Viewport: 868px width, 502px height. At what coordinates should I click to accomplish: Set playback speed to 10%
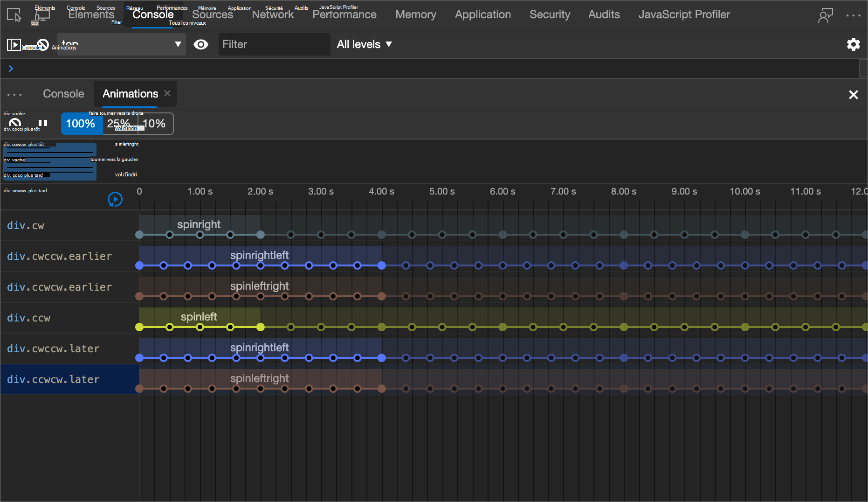pos(154,124)
